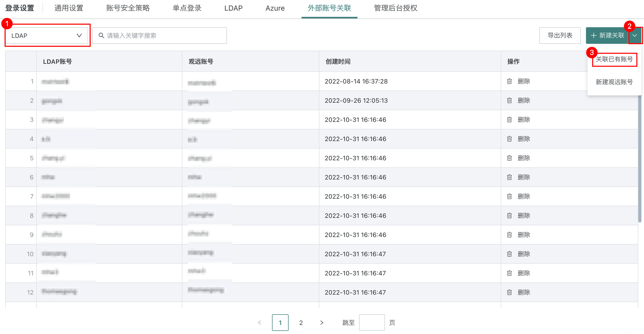The height and width of the screenshot is (334, 644).
Task: Click the 导出列表 button
Action: [x=560, y=36]
